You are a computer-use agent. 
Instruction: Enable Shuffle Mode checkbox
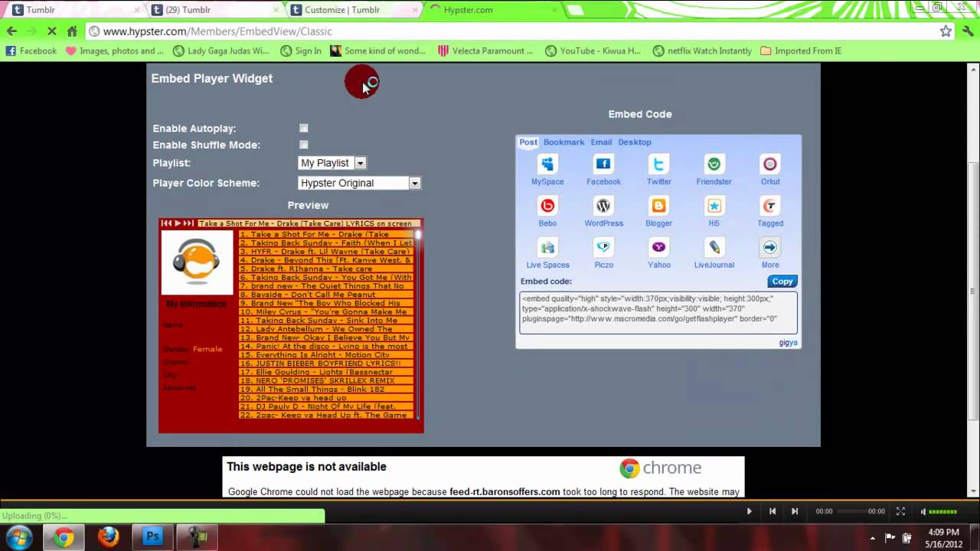[304, 145]
